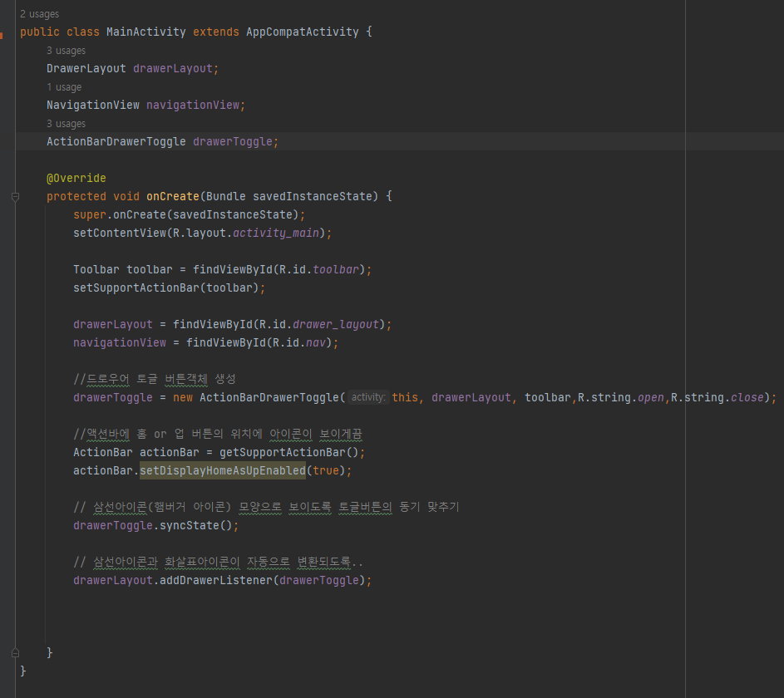
Task: Click the highlighted setDisplayHomeAsUpEnabled method
Action: [223, 470]
